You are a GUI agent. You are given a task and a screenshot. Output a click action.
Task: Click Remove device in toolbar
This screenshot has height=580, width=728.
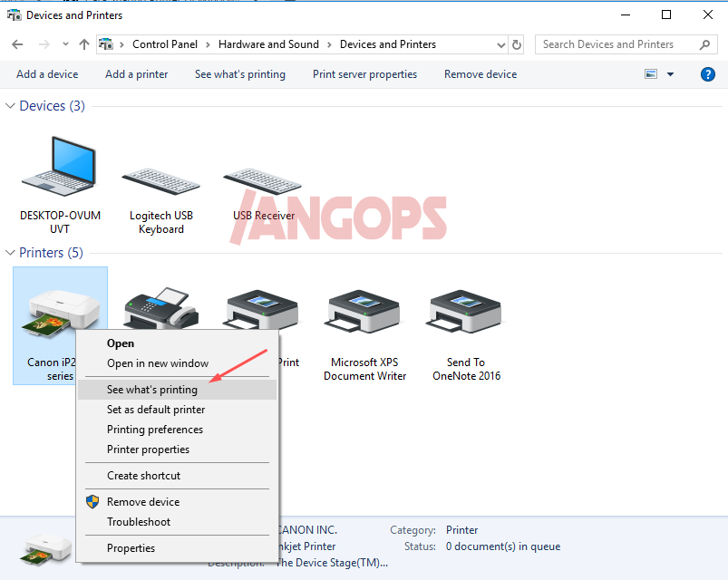click(x=480, y=74)
